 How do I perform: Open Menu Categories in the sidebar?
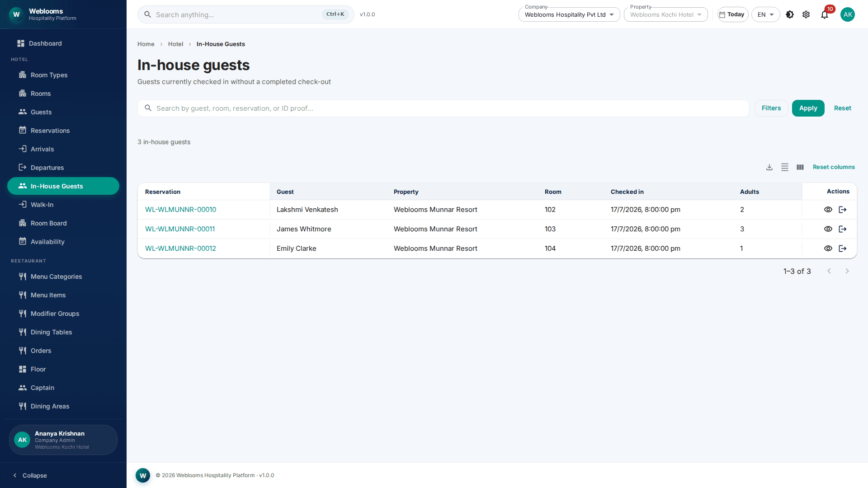point(63,277)
